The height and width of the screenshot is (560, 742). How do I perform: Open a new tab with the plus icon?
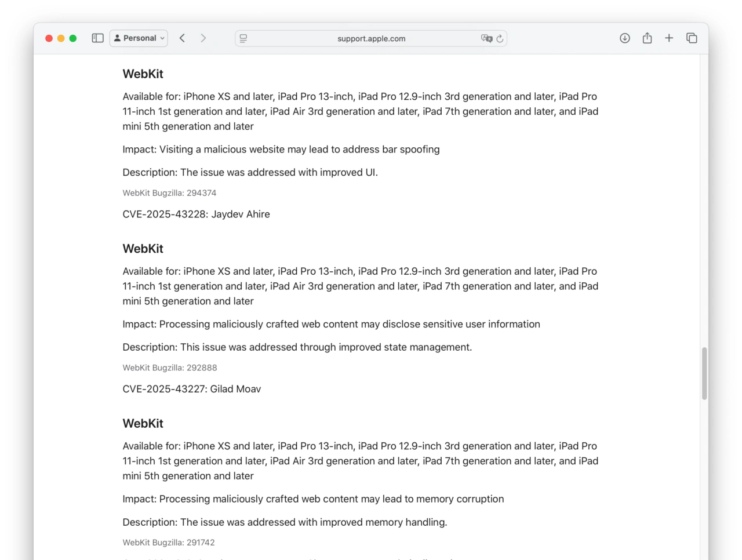(x=669, y=38)
